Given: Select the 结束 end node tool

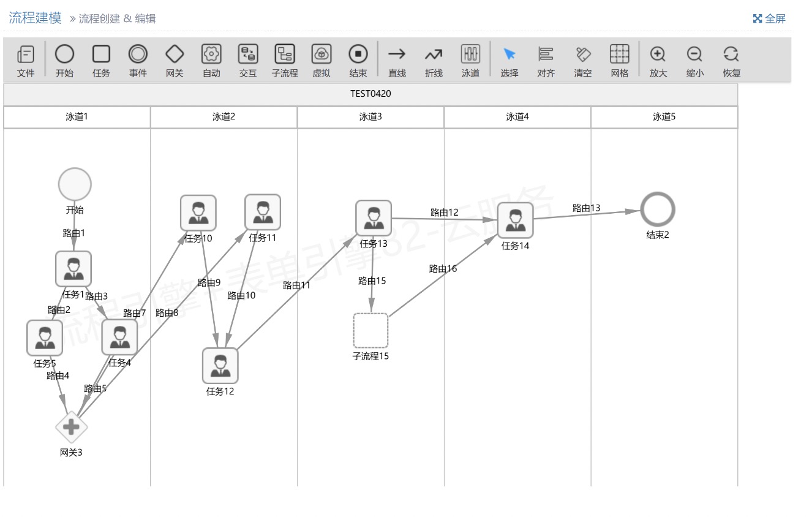Looking at the screenshot, I should click(x=358, y=61).
